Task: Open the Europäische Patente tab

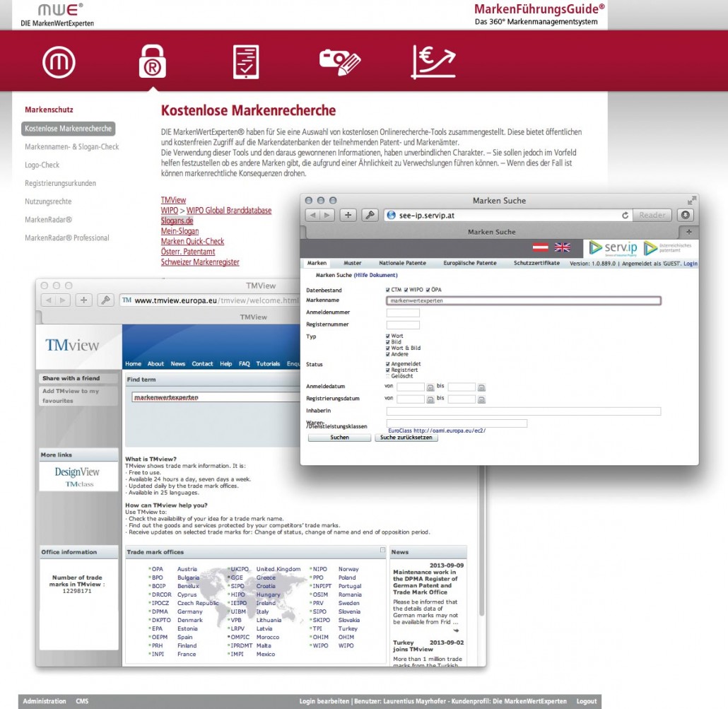Action: point(470,263)
